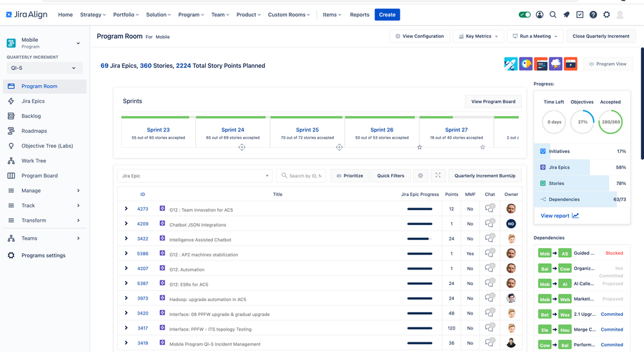Click the Accepted 280/360 progress ring
This screenshot has width=644, height=352.
pos(610,122)
